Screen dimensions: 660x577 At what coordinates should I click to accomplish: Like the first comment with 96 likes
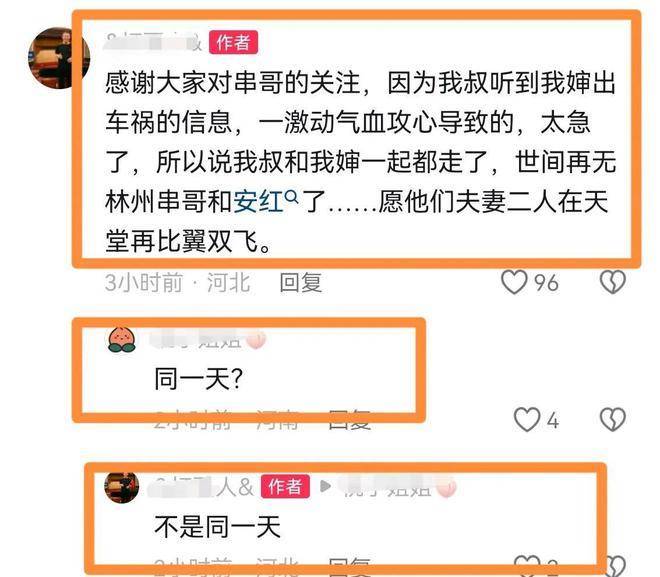tap(514, 282)
